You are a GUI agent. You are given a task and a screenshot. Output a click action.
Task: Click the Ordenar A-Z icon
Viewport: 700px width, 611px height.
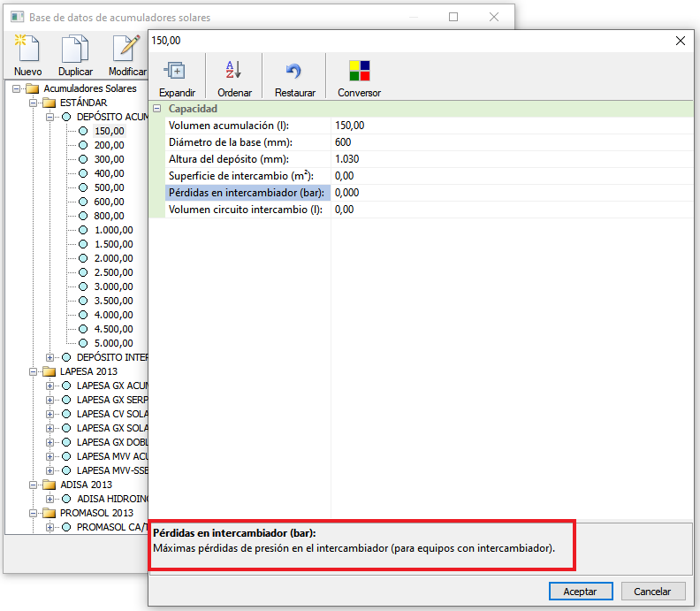[233, 71]
